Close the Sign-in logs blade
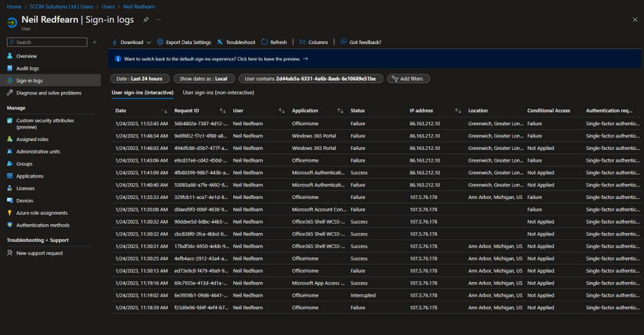The width and height of the screenshot is (644, 335). coord(634,20)
